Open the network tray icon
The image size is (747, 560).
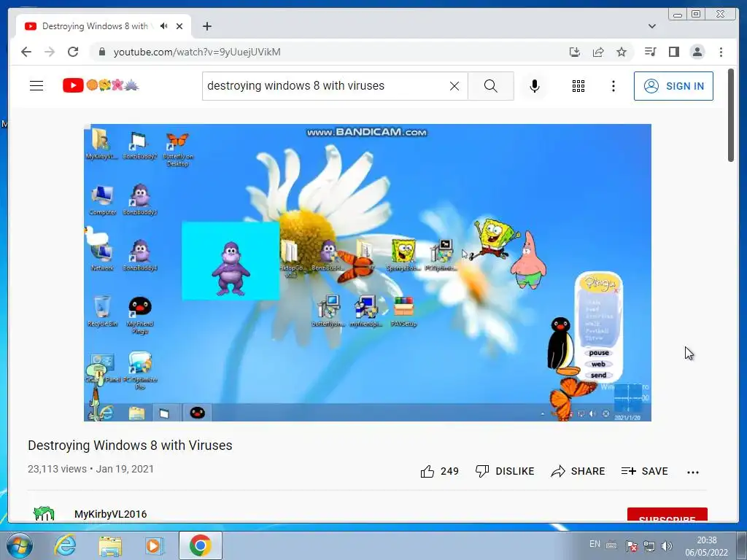coord(649,546)
